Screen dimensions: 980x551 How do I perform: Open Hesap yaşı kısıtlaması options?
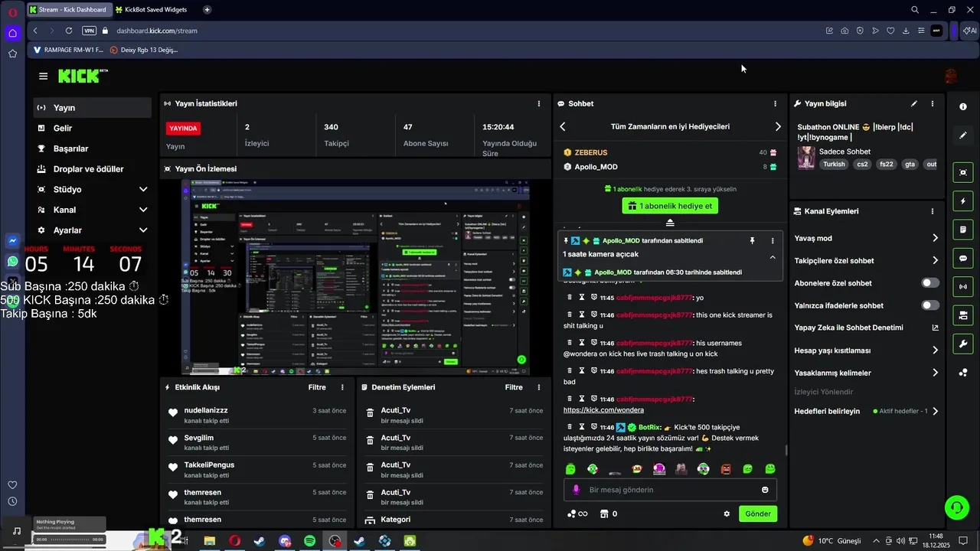935,350
